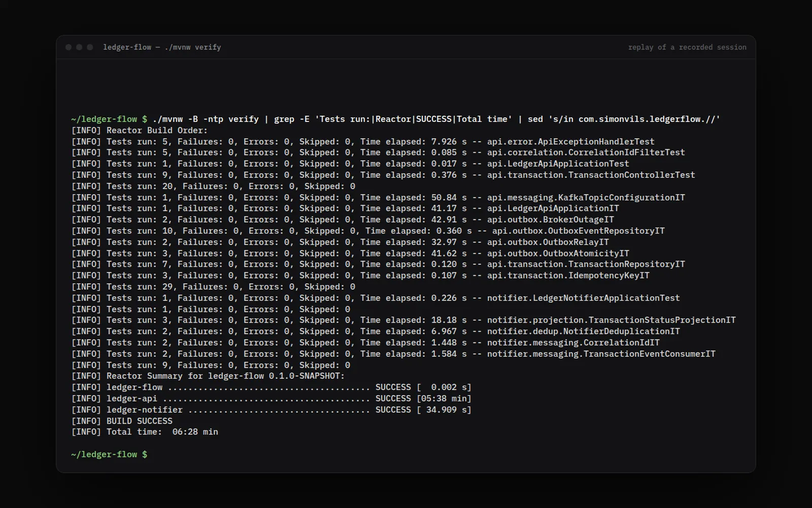812x508 pixels.
Task: Click the "Tests run: 29" summary line
Action: click(213, 287)
